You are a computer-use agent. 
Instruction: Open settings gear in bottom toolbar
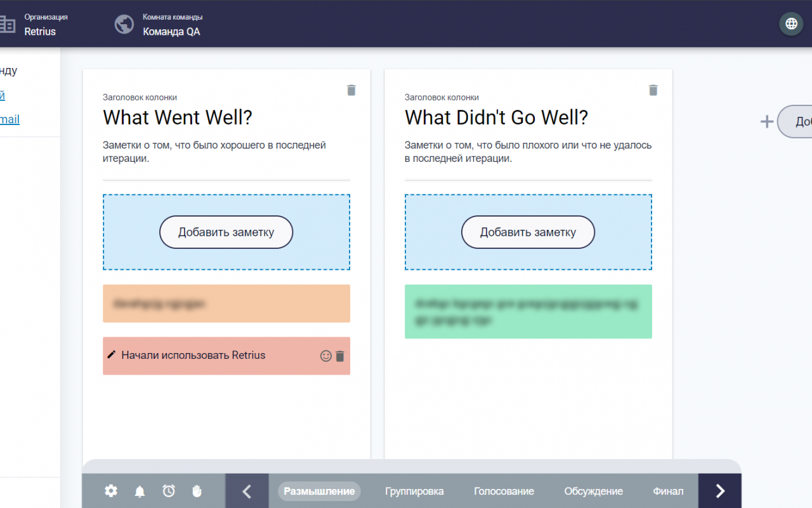coord(111,491)
